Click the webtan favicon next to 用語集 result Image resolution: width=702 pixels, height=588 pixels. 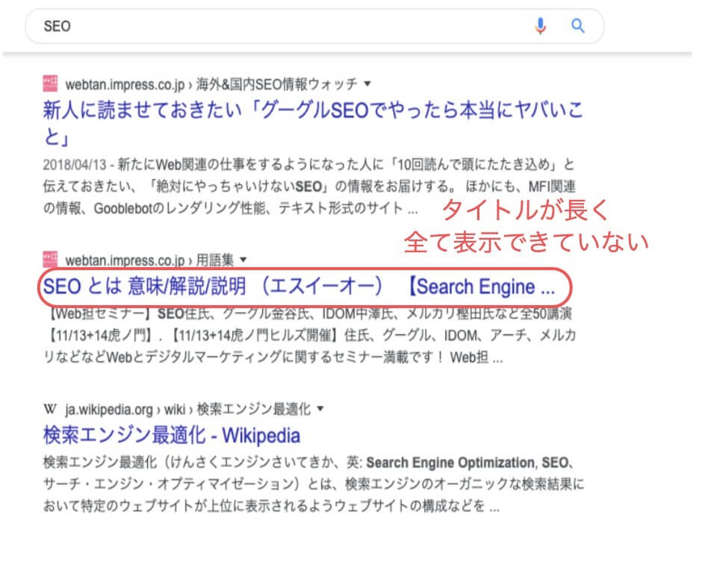pyautogui.click(x=50, y=259)
